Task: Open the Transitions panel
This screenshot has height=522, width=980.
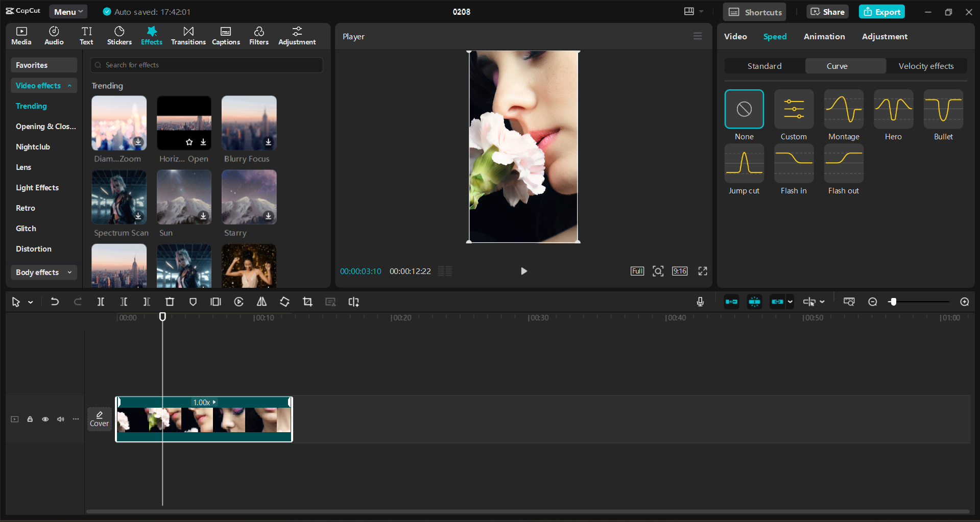Action: click(188, 36)
